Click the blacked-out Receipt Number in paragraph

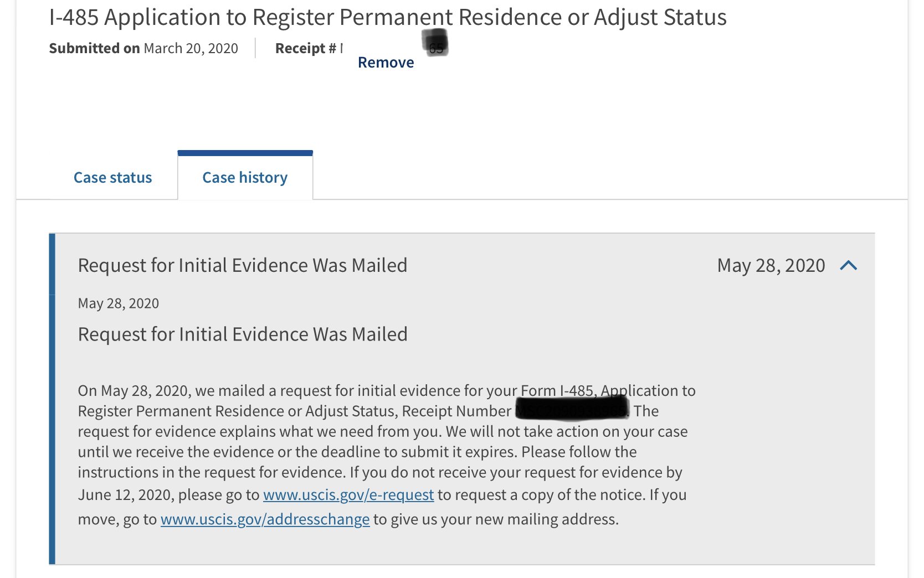pos(572,408)
